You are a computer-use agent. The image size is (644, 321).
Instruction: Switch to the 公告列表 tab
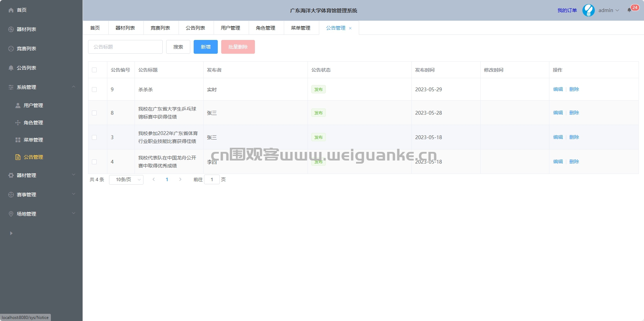click(x=196, y=28)
